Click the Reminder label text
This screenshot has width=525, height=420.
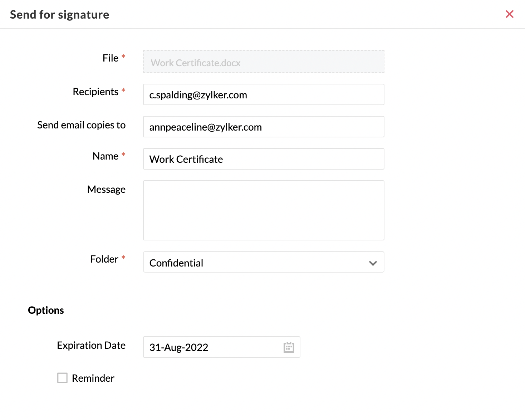pyautogui.click(x=93, y=378)
